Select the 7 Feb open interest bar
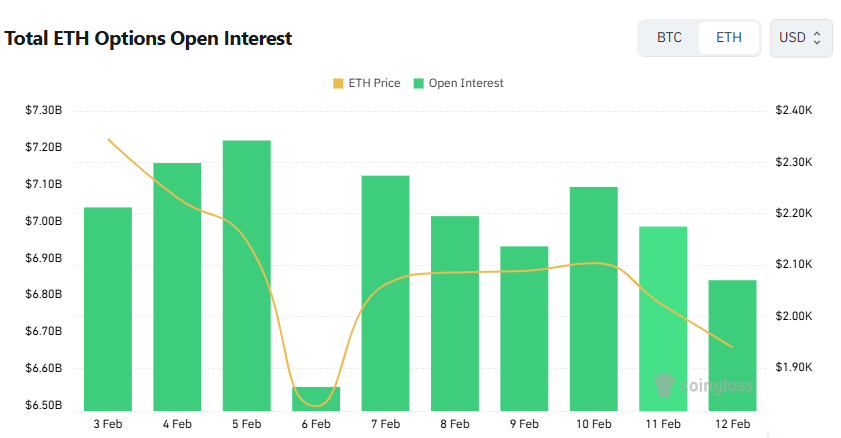The width and height of the screenshot is (841, 438). click(385, 292)
